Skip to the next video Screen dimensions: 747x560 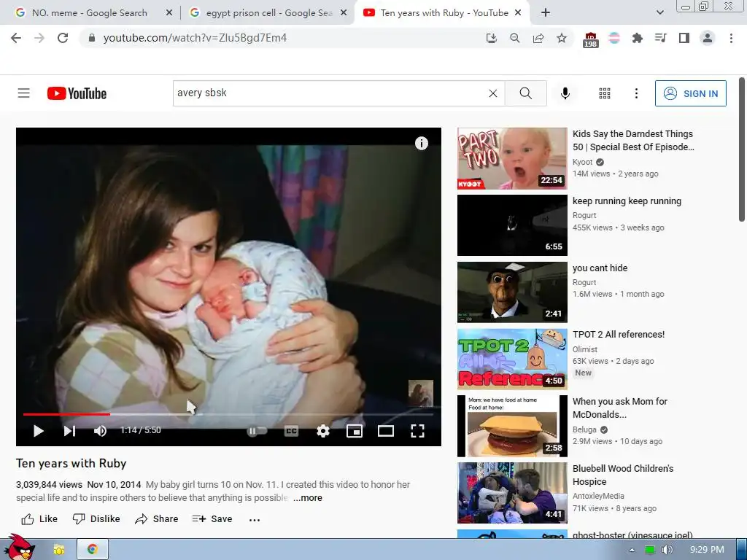pos(69,431)
